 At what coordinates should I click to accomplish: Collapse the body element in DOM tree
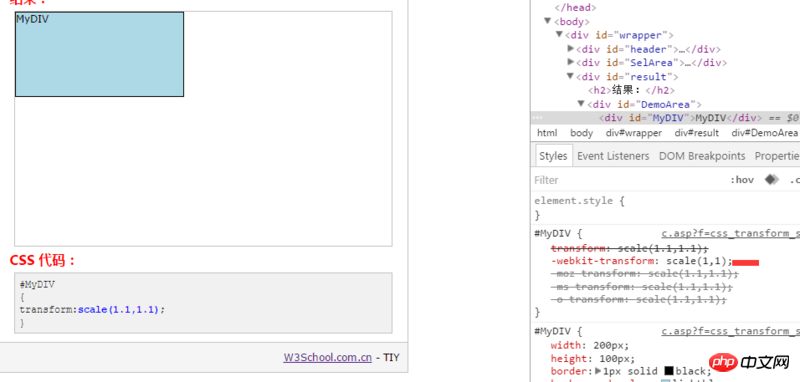tap(548, 21)
